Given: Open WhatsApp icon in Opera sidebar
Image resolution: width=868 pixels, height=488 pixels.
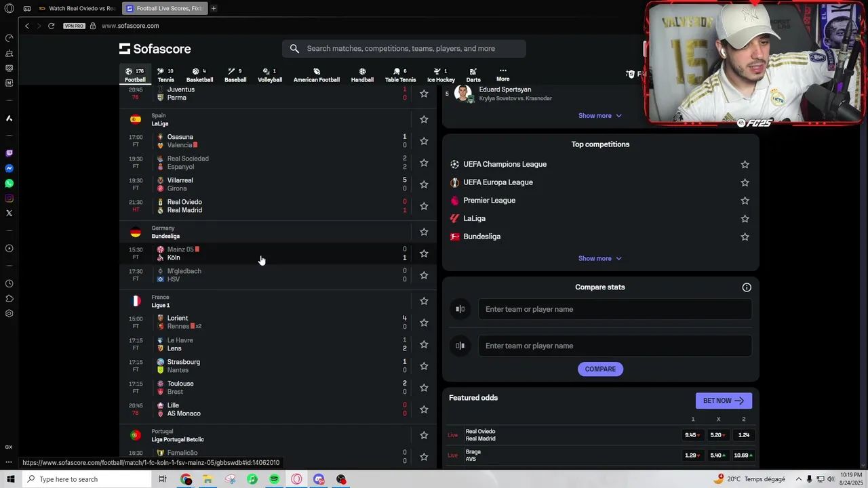Looking at the screenshot, I should [9, 183].
